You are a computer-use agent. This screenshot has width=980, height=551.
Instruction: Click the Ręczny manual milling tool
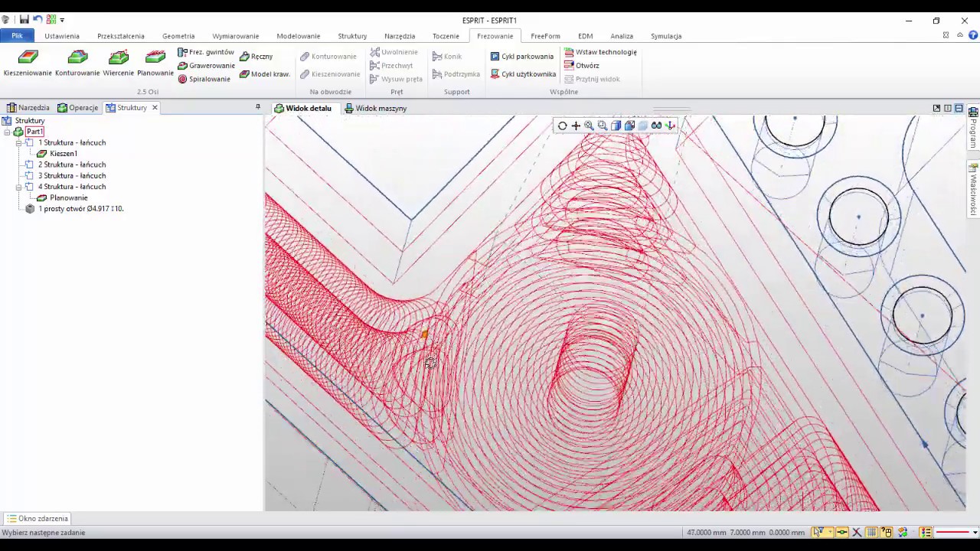(x=256, y=57)
